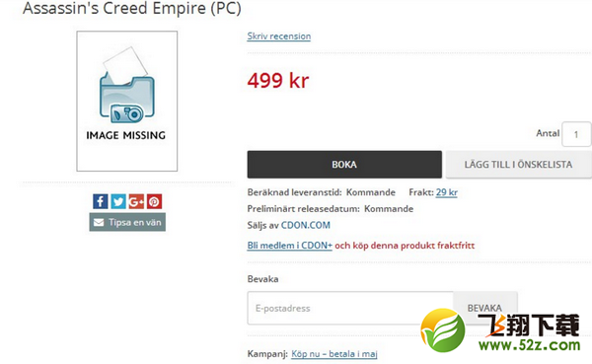Image resolution: width=592 pixels, height=364 pixels.
Task: Share product on Twitter
Action: tap(118, 201)
